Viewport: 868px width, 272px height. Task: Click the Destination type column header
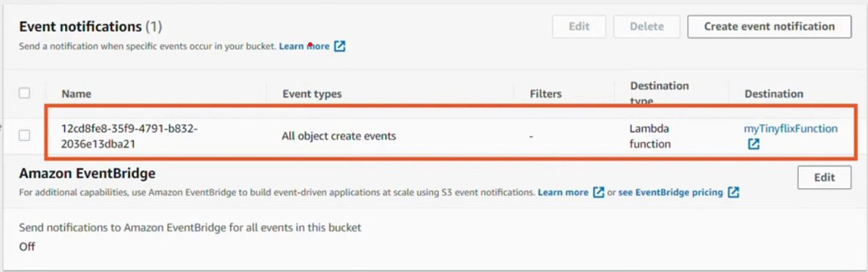(x=659, y=93)
